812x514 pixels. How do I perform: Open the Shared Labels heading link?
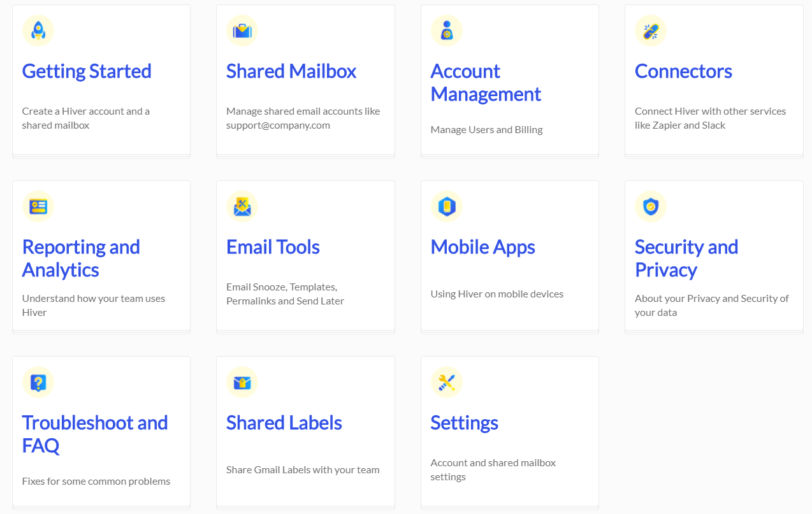284,423
